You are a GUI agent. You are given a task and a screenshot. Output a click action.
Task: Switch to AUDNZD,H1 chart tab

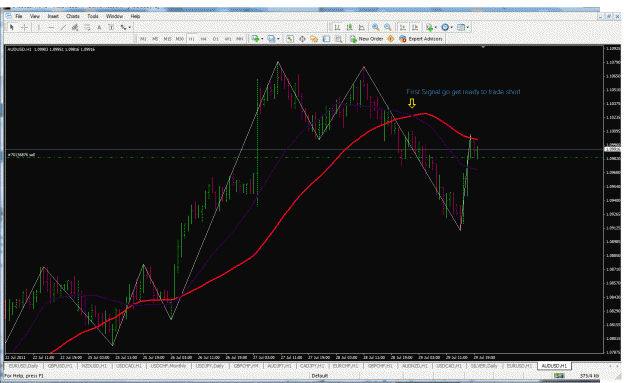(415, 366)
